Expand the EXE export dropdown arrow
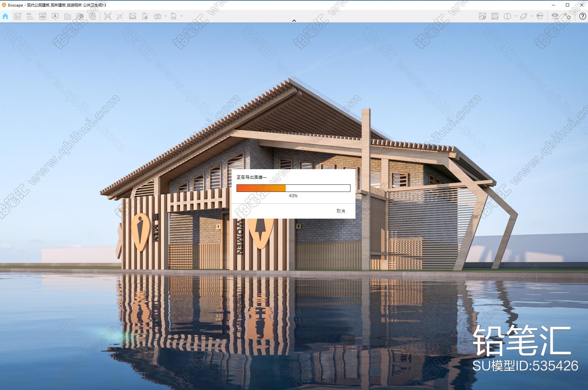The width and height of the screenshot is (588, 390). click(x=182, y=16)
